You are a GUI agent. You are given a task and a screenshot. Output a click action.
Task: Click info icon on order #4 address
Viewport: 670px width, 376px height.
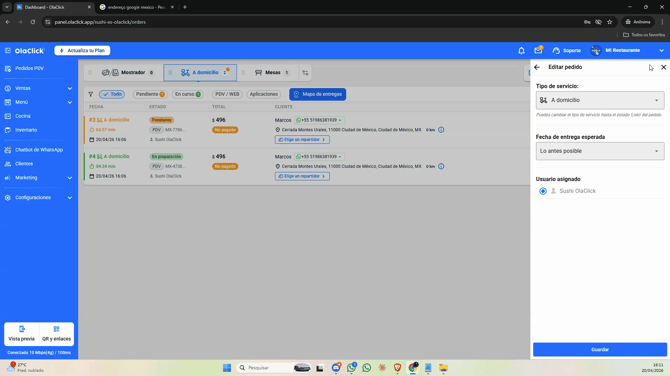coord(441,166)
